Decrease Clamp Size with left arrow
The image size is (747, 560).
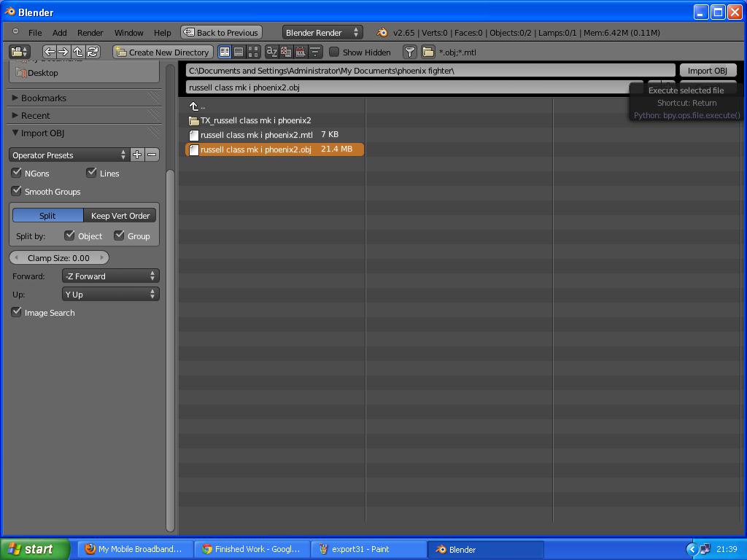pyautogui.click(x=16, y=257)
